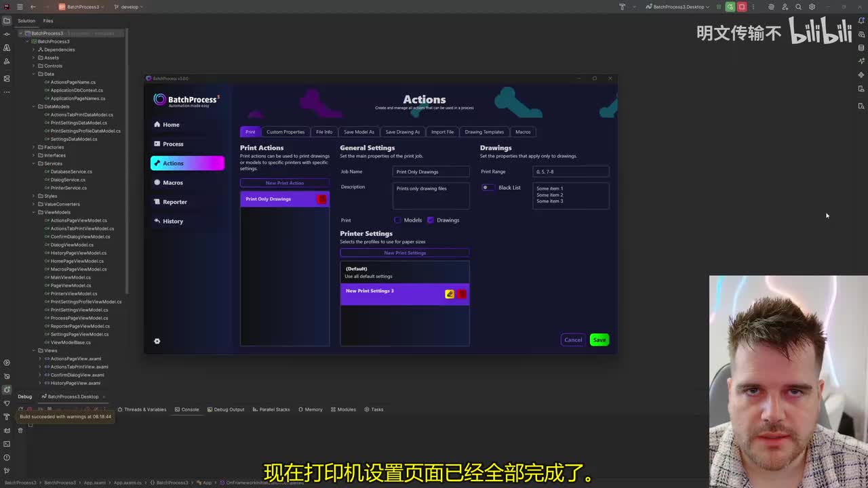Viewport: 868px width, 488px height.
Task: Restart debugging with the green rerun icon
Action: [x=730, y=7]
